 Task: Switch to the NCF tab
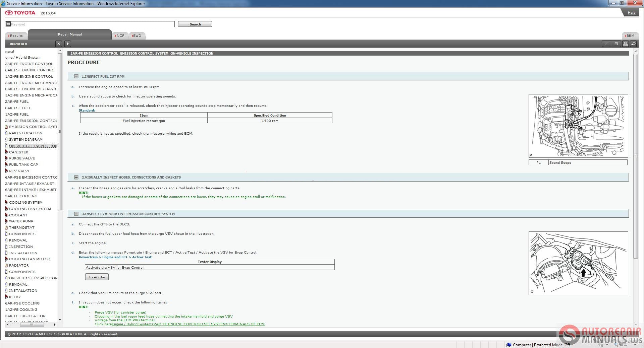click(120, 36)
